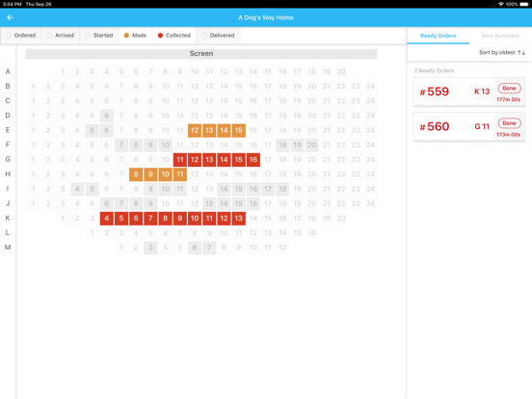Toggle the Ordered status filter
The image size is (532, 399).
(21, 36)
